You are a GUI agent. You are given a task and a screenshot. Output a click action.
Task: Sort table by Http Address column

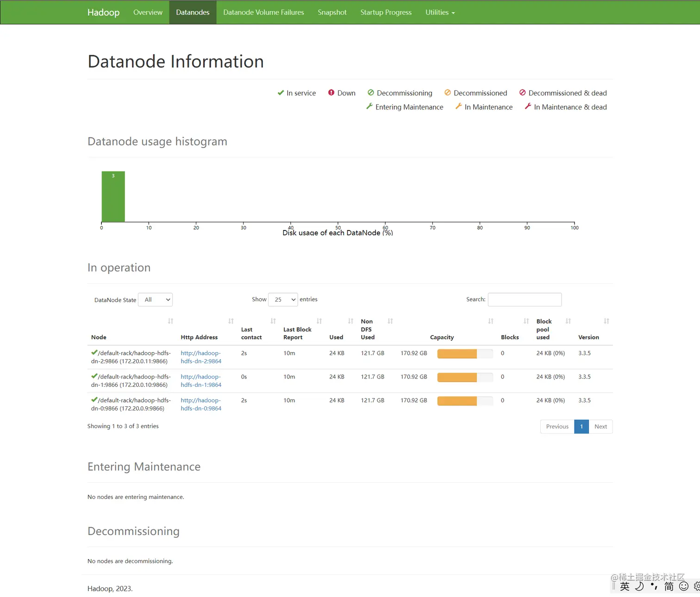[207, 330]
